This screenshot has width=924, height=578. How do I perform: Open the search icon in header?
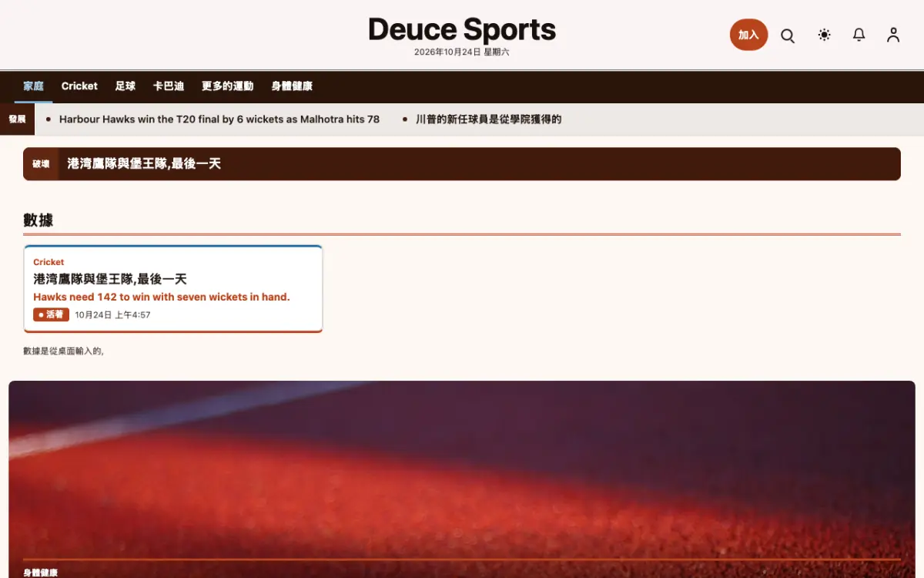788,35
